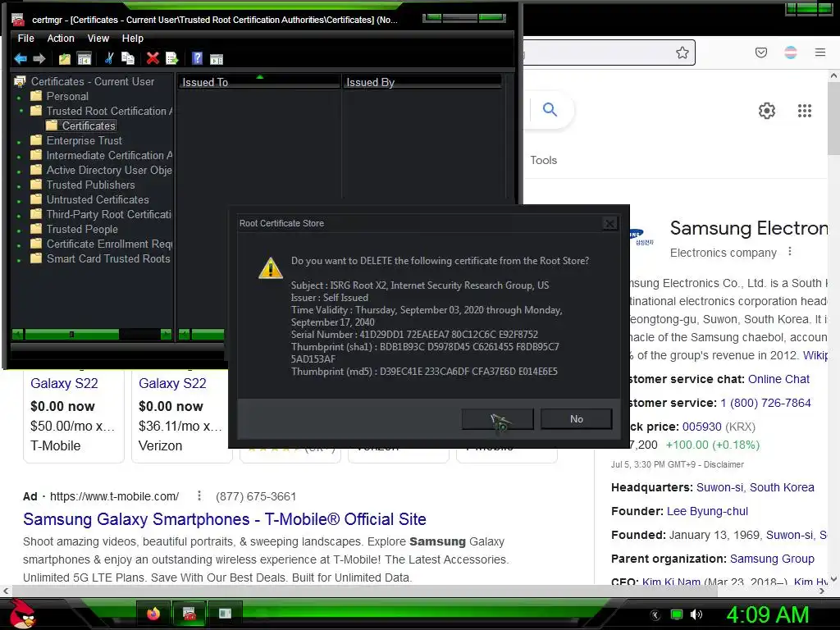The image size is (840, 630).
Task: Click the red X Delete icon
Action: point(153,58)
